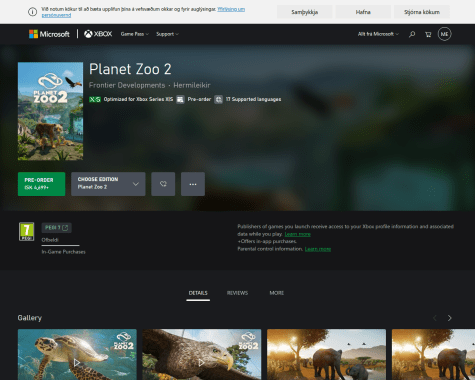Play the sea turtle gallery video
Image resolution: width=475 pixels, height=380 pixels.
[x=77, y=362]
